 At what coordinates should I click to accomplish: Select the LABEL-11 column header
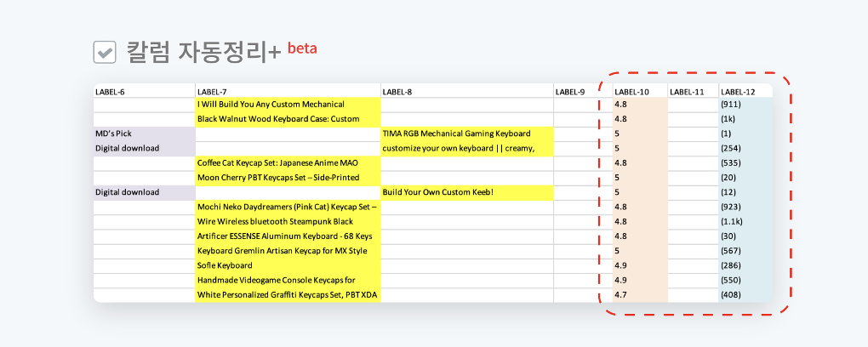[x=687, y=92]
